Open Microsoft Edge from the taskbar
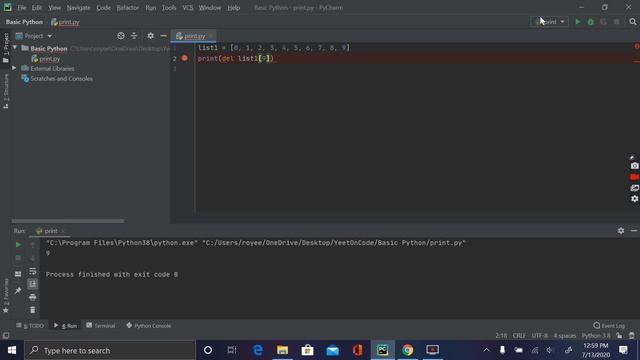Screen dimensions: 640x360 pyautogui.click(x=258, y=350)
